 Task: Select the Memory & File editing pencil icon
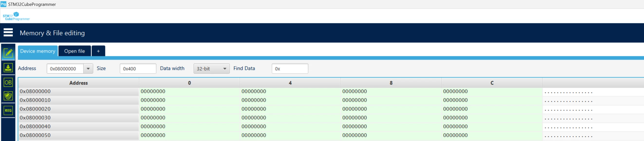8,53
